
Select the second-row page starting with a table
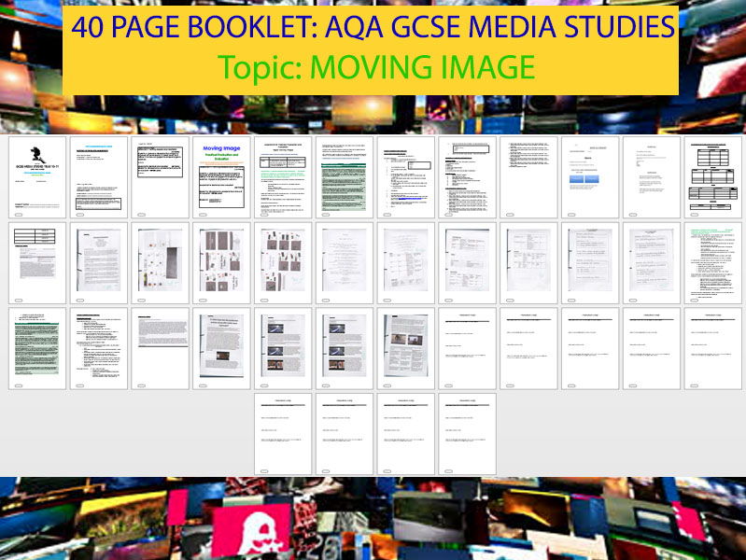[x=37, y=262]
